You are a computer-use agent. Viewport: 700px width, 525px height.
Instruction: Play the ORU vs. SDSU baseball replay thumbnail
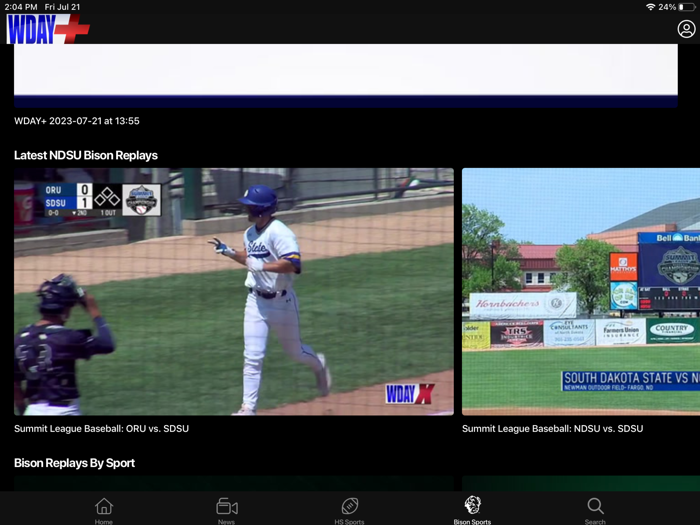(234, 292)
